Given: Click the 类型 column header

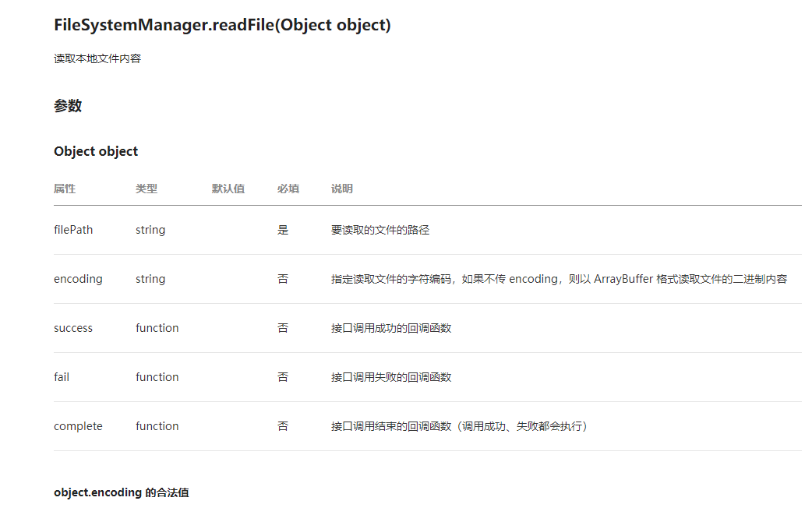Looking at the screenshot, I should [147, 189].
